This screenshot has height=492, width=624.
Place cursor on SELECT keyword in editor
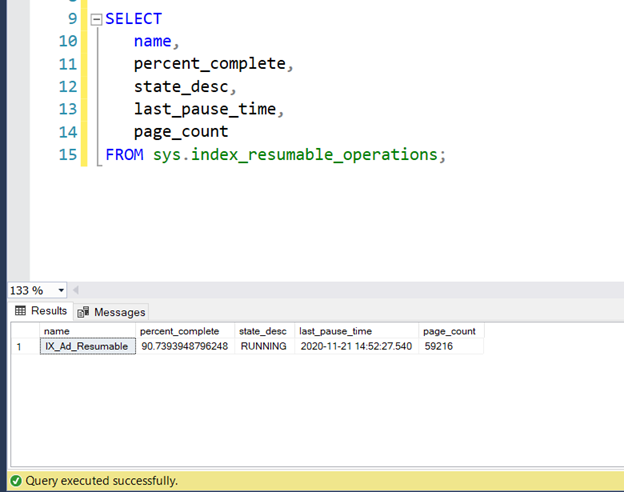(133, 19)
